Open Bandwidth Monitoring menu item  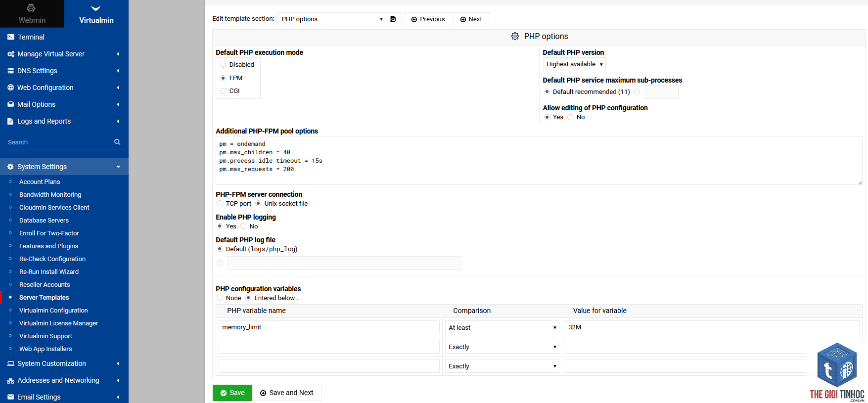pyautogui.click(x=50, y=194)
